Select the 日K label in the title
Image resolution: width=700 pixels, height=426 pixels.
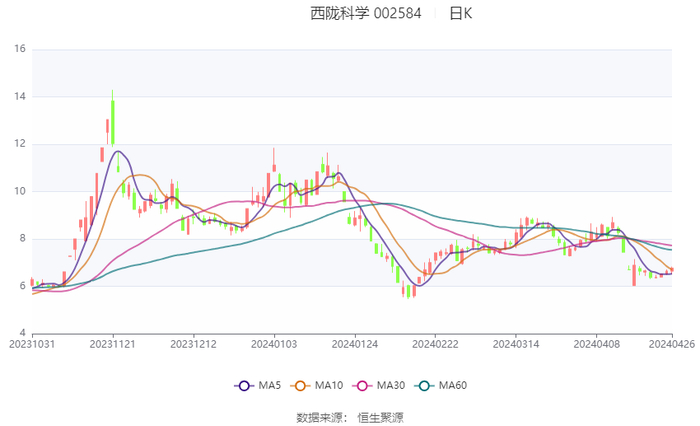tap(460, 14)
